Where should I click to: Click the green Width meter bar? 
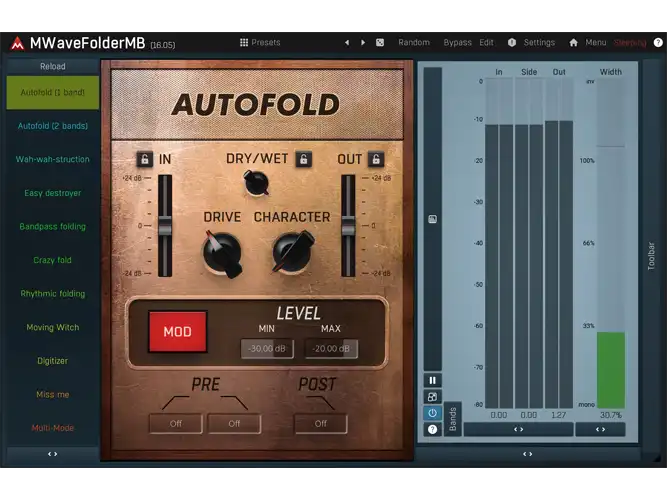coord(611,370)
